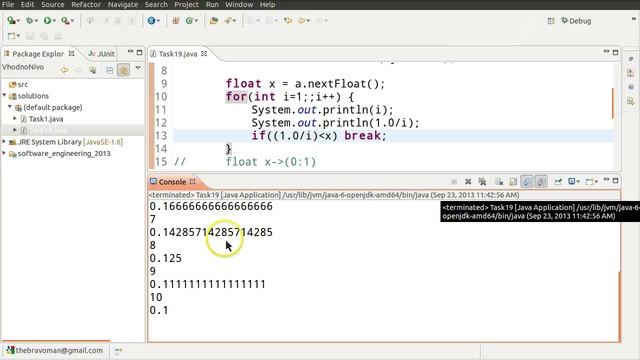This screenshot has height=360, width=640.
Task: Click the Last Edit Location icon
Action: (x=288, y=20)
